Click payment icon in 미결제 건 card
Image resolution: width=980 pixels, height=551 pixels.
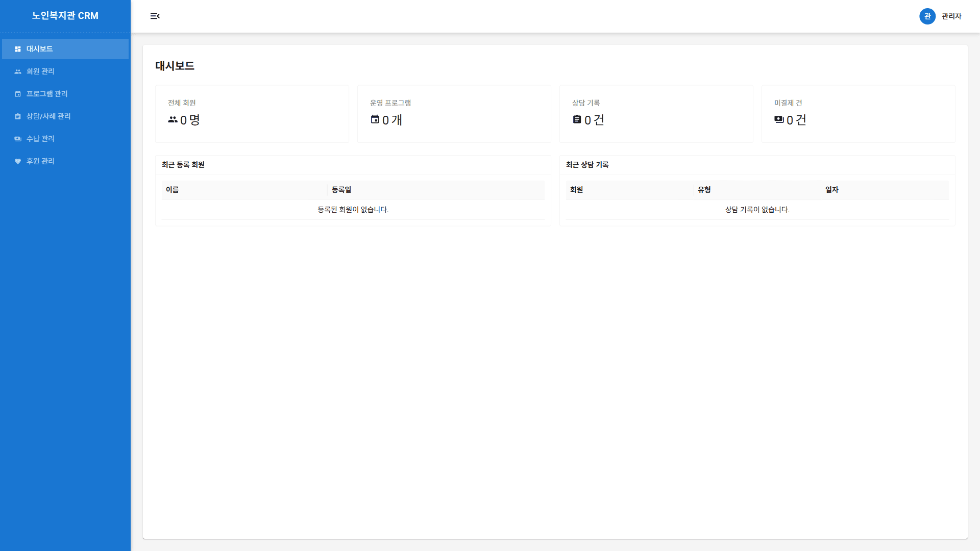pyautogui.click(x=779, y=119)
